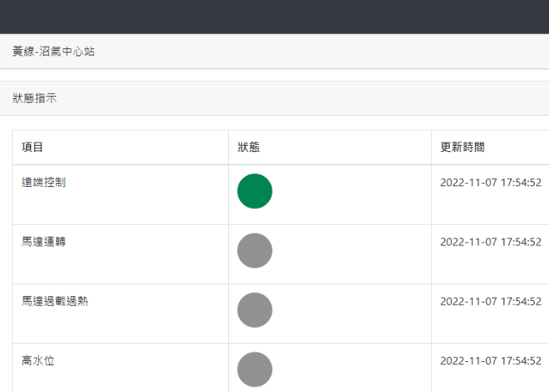Image resolution: width=549 pixels, height=392 pixels.
Task: Select the 狀態 column header
Action: tap(249, 147)
